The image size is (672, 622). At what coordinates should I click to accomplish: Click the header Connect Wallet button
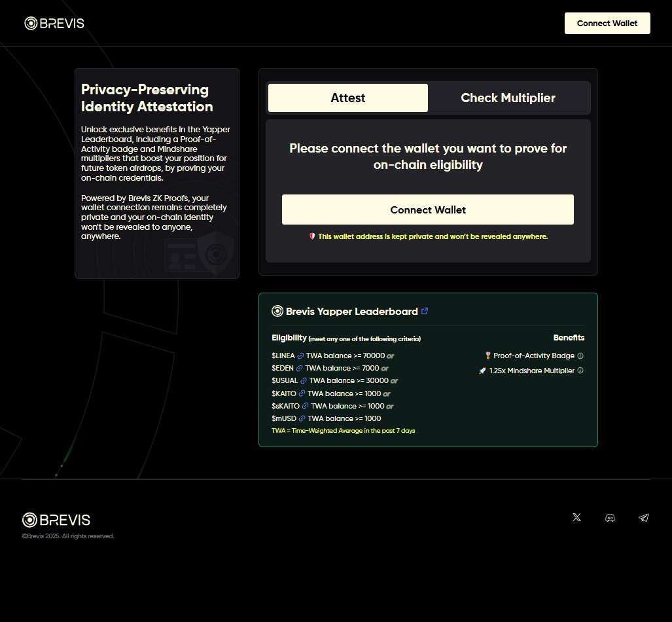[x=607, y=23]
